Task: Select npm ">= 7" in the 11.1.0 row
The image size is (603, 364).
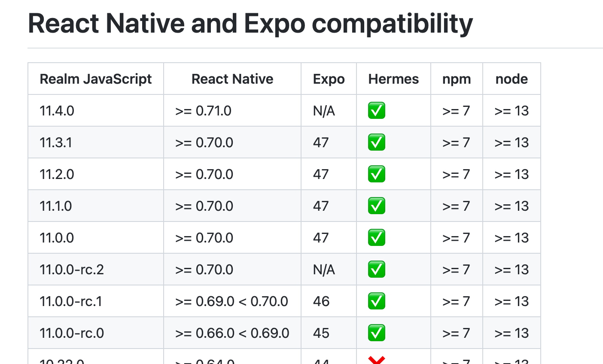Action: pos(456,206)
